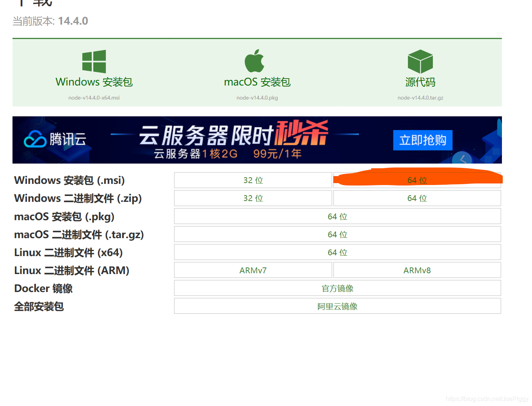Screen dimensions: 532x406
Task: Click the Linux 二进制文件 (ARM) label
Action: pyautogui.click(x=72, y=271)
